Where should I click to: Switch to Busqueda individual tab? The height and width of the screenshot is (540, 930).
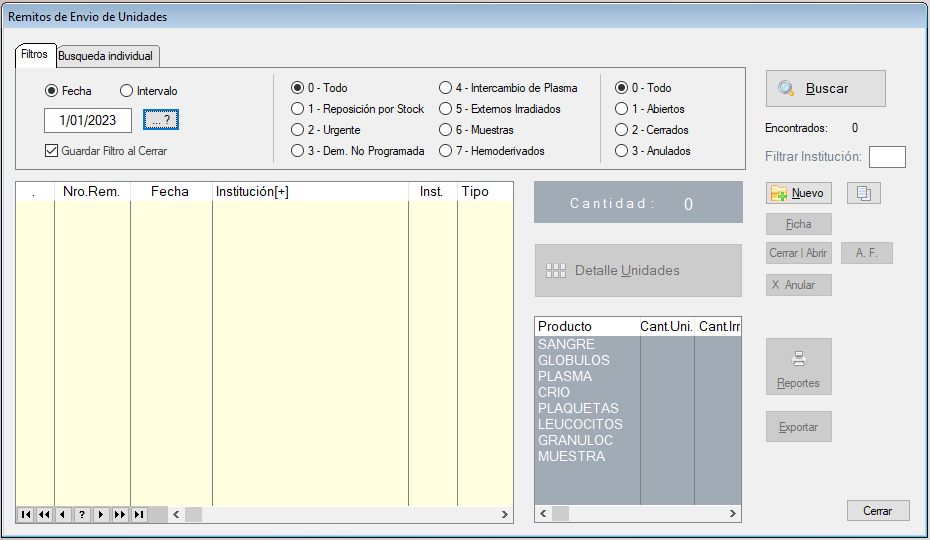(105, 56)
